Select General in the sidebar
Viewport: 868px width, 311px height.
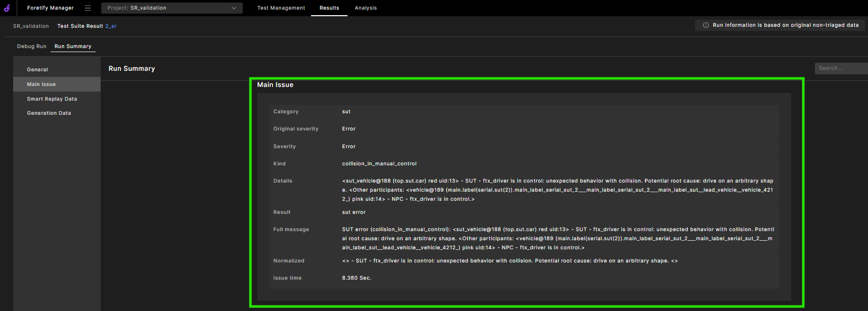pos(37,70)
